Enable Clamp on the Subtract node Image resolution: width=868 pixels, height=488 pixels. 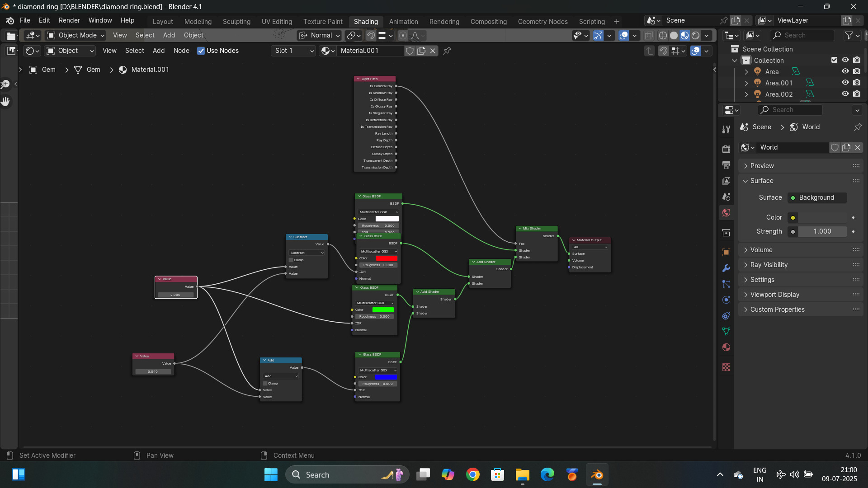click(291, 260)
